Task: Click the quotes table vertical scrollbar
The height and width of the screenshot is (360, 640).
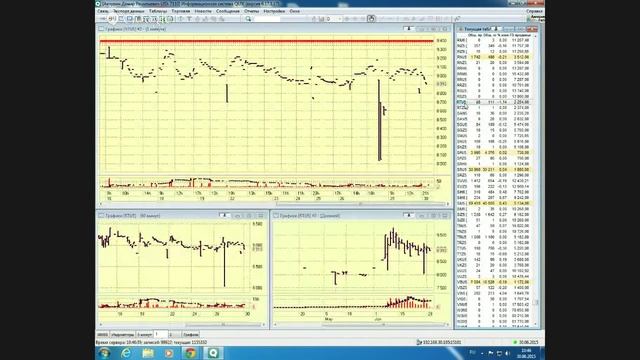Action: click(x=536, y=180)
